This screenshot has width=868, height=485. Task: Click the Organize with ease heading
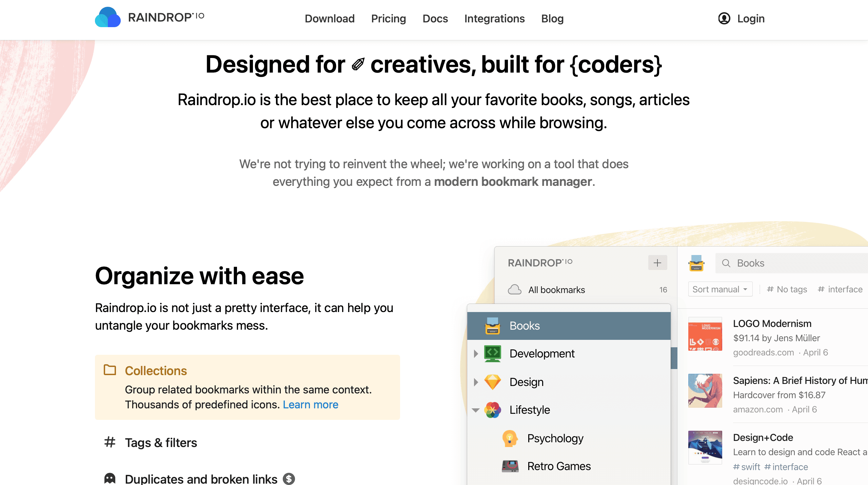pyautogui.click(x=199, y=276)
